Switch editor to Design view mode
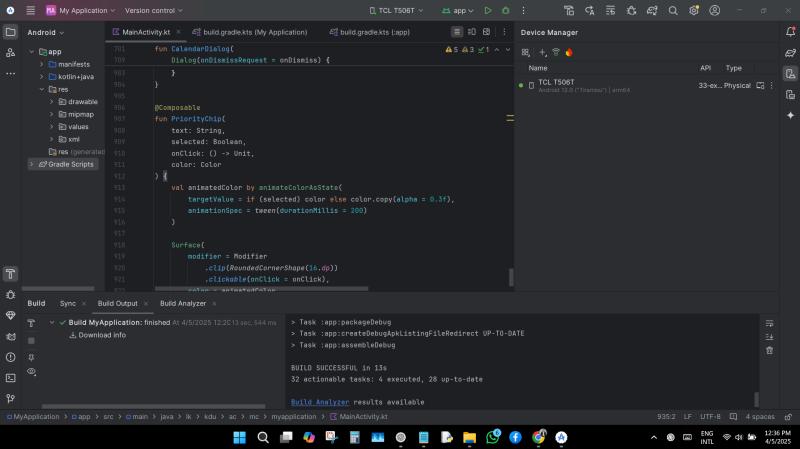800x449 pixels. point(487,32)
